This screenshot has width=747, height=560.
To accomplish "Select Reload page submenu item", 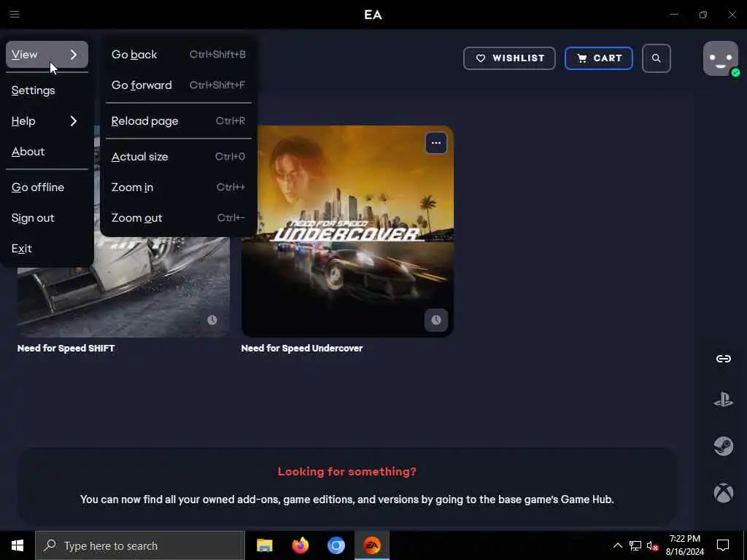I will tap(178, 121).
